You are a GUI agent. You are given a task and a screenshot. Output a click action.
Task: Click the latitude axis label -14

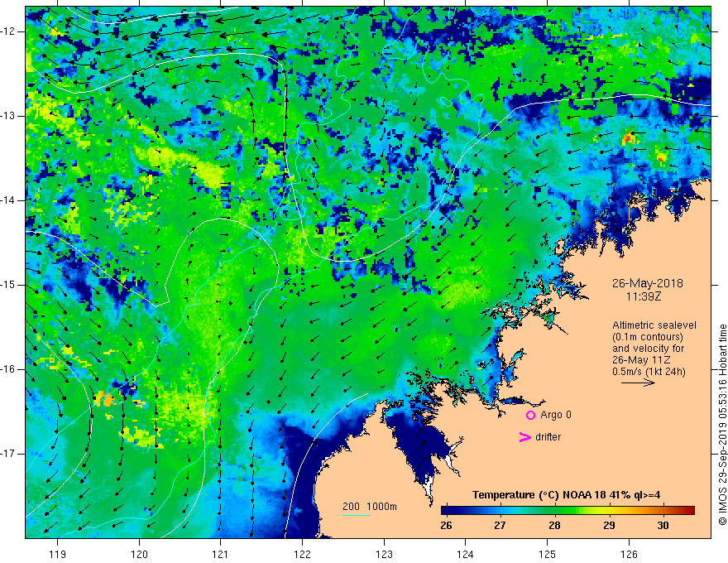(x=9, y=200)
